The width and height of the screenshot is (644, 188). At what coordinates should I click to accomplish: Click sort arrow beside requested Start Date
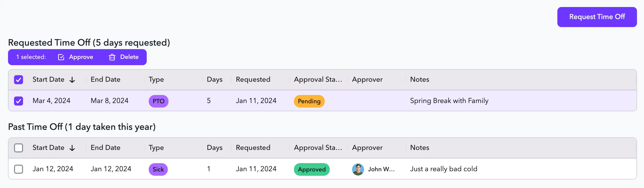(72, 80)
